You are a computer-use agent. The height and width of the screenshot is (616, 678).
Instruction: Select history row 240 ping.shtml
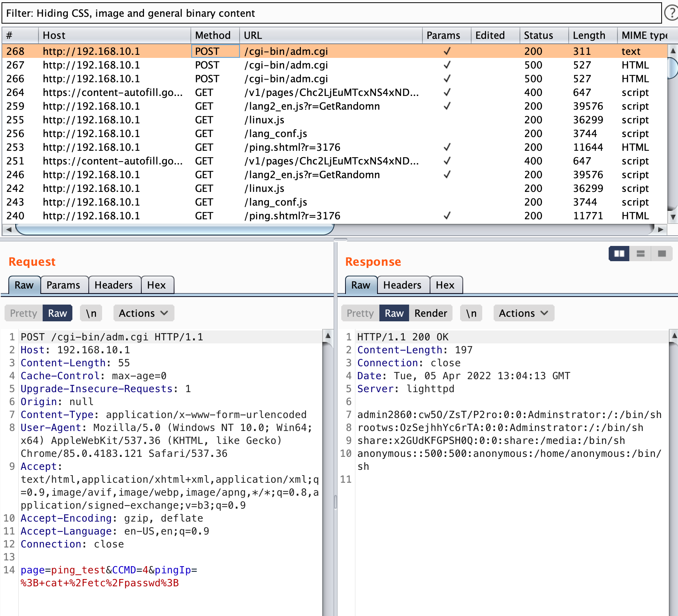334,216
